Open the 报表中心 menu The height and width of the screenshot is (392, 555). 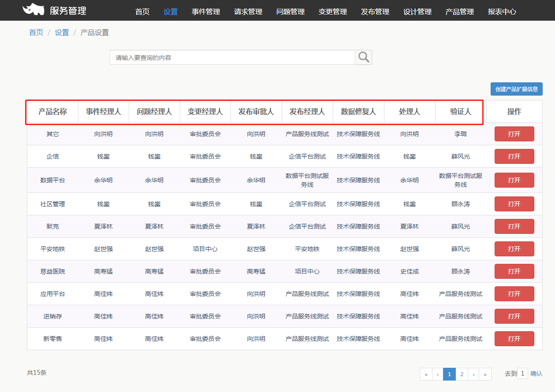coord(502,12)
